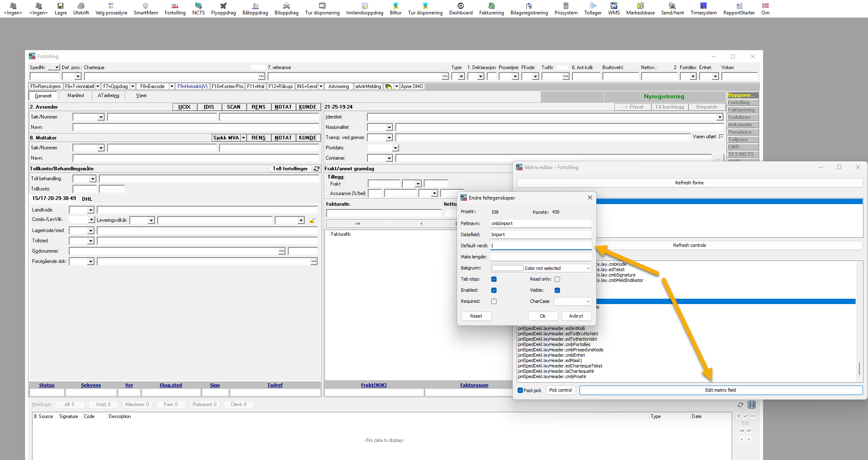This screenshot has width=868, height=460.
Task: Launch the Flyoppdrag airplane icon
Action: 223,6
